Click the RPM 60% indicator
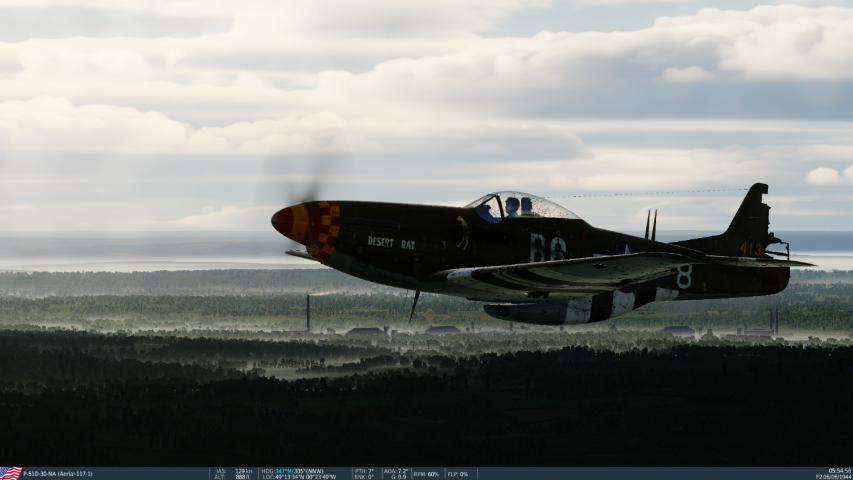This screenshot has height=480, width=853. 427,474
